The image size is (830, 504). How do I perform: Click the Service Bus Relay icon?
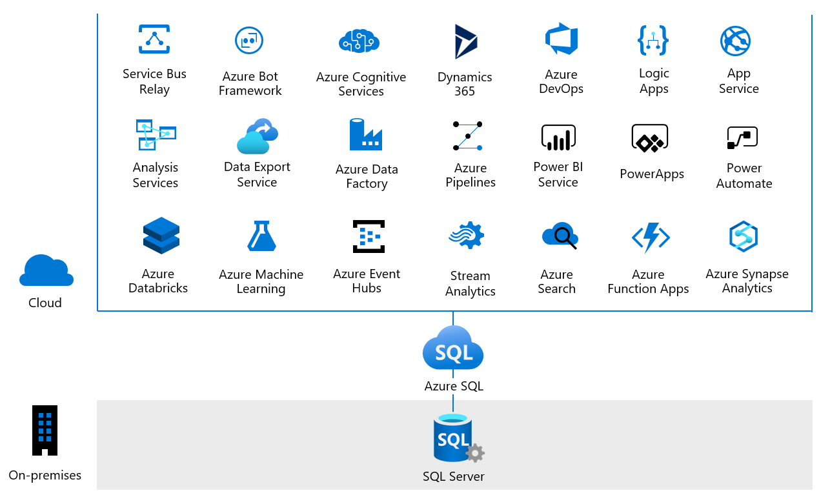click(x=154, y=39)
